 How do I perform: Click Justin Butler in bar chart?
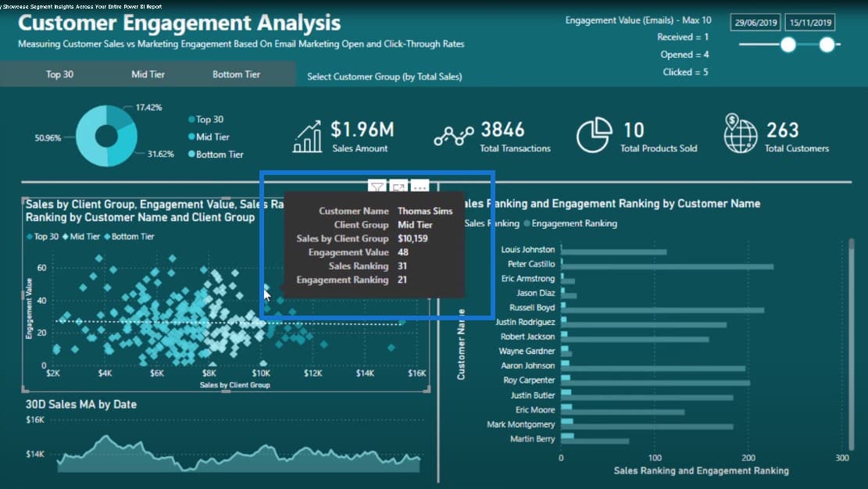(x=533, y=395)
